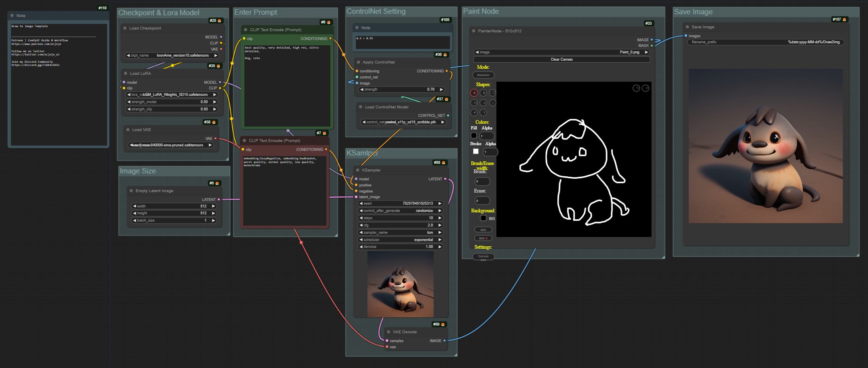
Task: Collapse the Load Checkpoint node dot
Action: coord(125,28)
